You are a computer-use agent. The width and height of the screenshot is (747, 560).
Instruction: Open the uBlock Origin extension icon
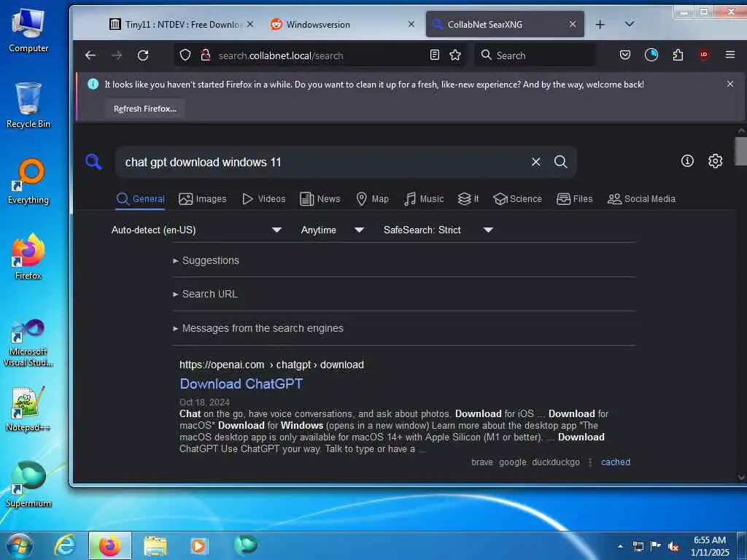(x=704, y=55)
